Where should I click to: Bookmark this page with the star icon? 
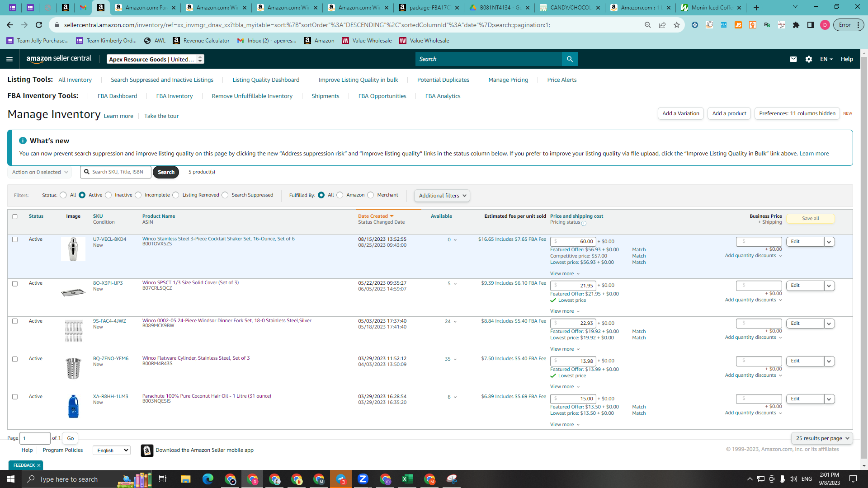coord(677,25)
